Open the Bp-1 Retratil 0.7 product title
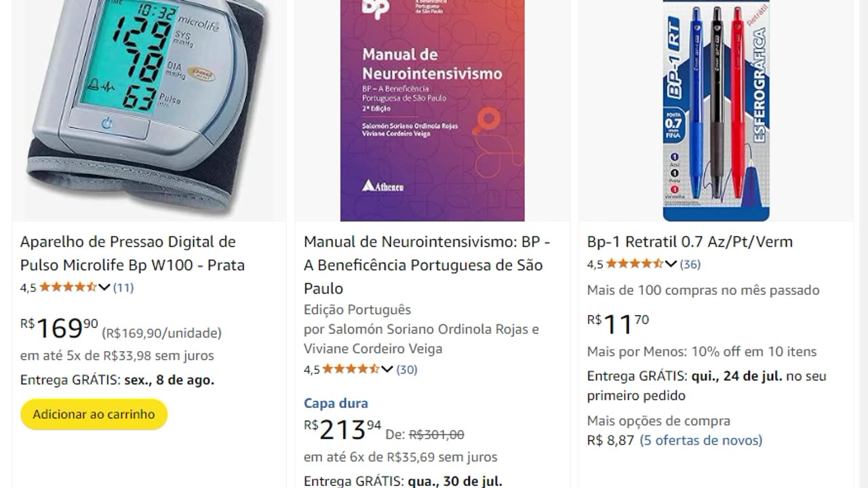This screenshot has width=868, height=488. click(x=690, y=242)
